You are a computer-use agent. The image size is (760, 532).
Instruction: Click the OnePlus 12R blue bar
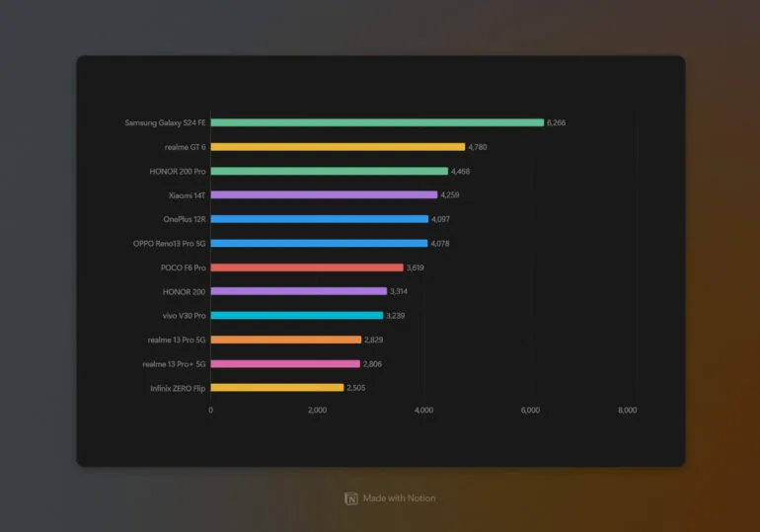[320, 219]
